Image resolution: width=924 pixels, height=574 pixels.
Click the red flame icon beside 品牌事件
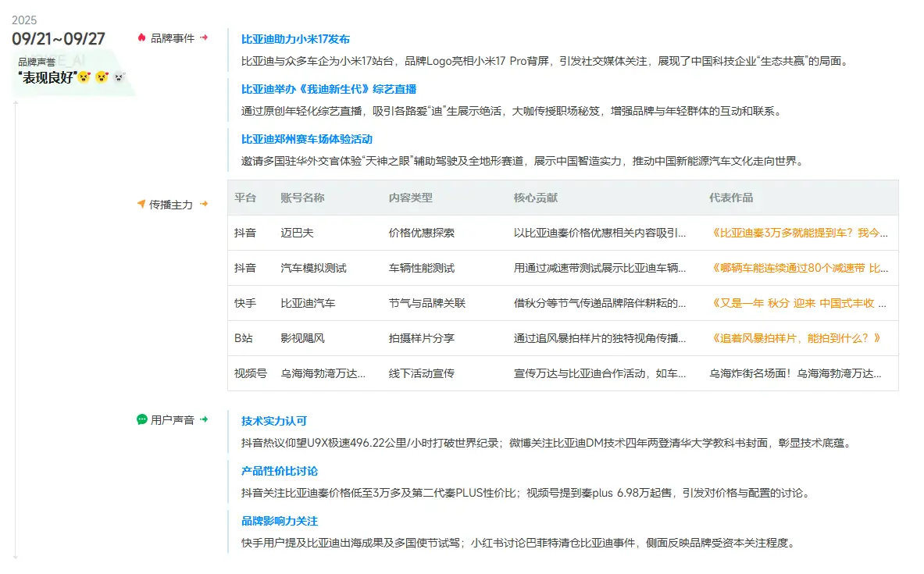141,37
